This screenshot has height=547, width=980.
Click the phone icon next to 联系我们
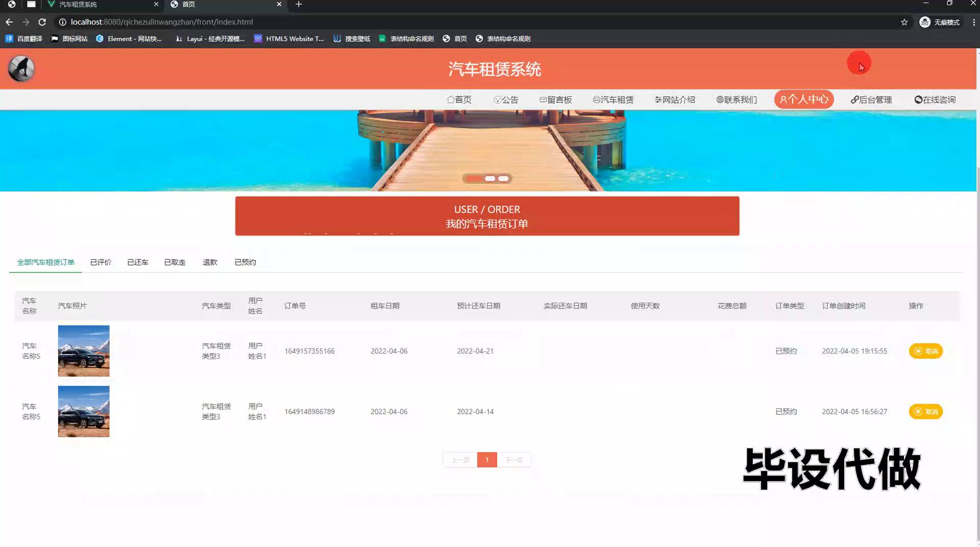(x=719, y=100)
